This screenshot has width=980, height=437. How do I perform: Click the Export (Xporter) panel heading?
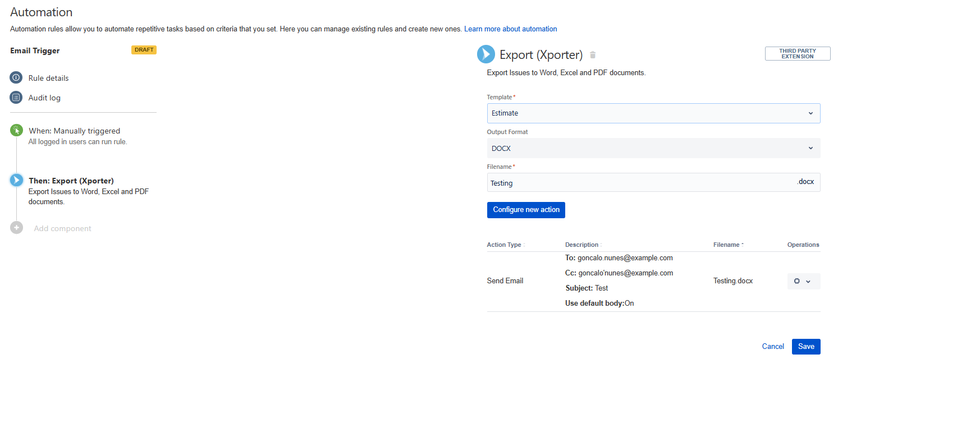tap(541, 55)
